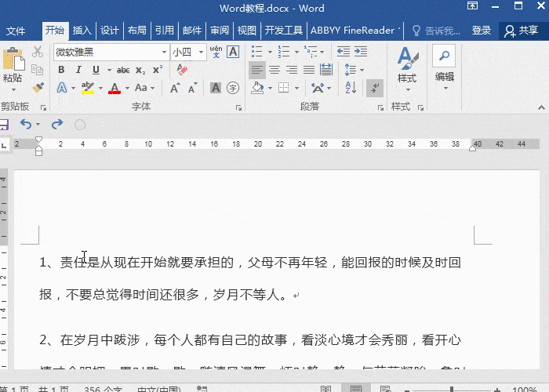Open the Paste options dropdown arrow
Viewport: 549px width, 392px height.
pos(13,90)
